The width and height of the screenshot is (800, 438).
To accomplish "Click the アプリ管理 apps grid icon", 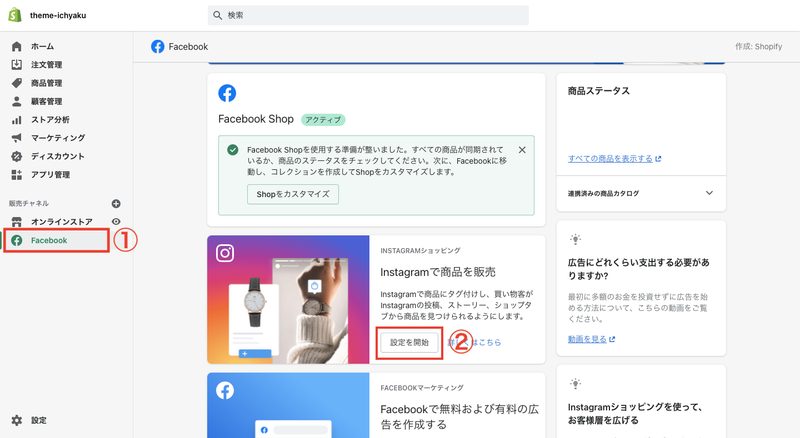I will tap(16, 175).
